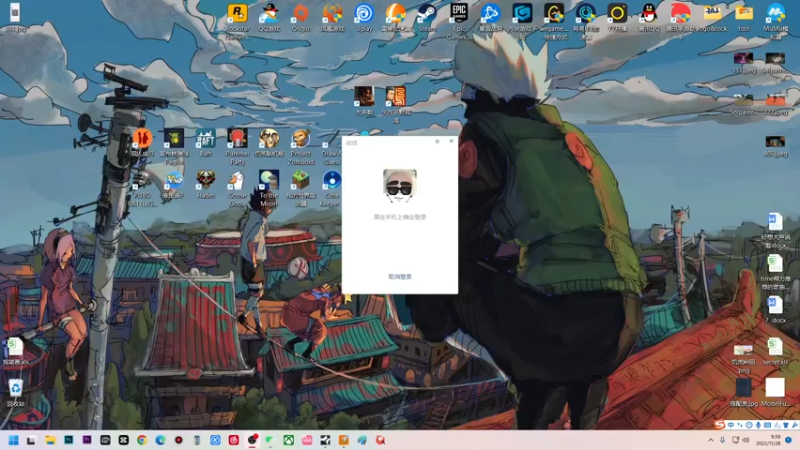Launch the WeGame desktop shortcut

pos(554,20)
